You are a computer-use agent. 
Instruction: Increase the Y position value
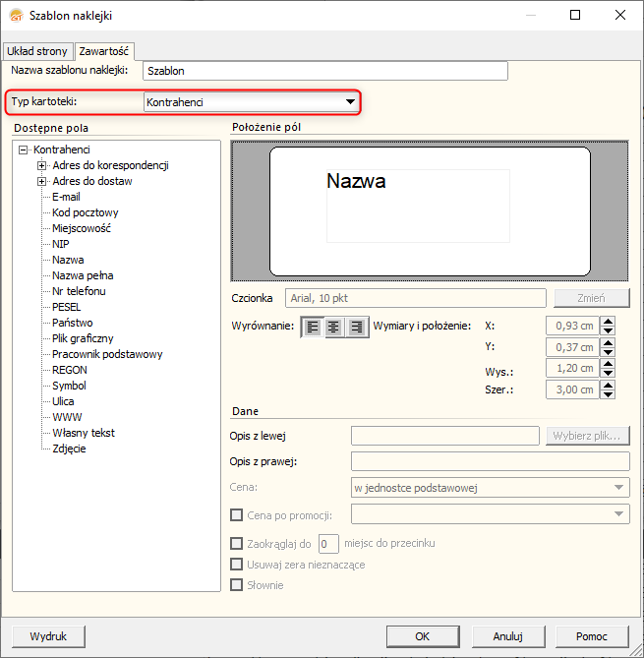click(608, 343)
